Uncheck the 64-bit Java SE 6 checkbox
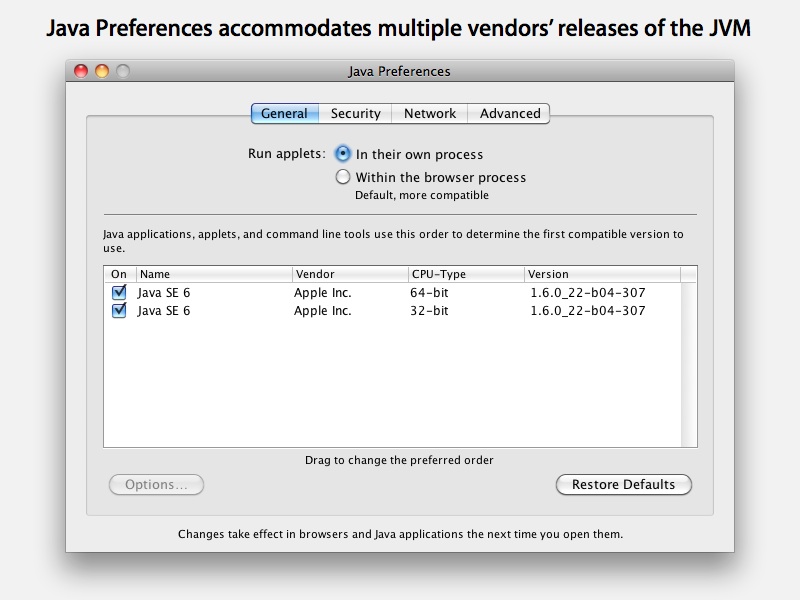 coord(119,292)
